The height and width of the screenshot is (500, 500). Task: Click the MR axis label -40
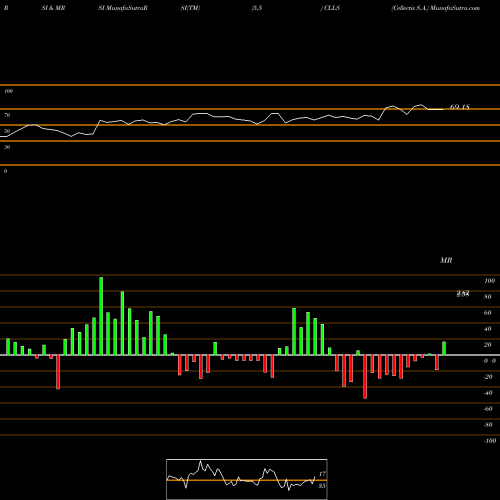click(x=488, y=393)
